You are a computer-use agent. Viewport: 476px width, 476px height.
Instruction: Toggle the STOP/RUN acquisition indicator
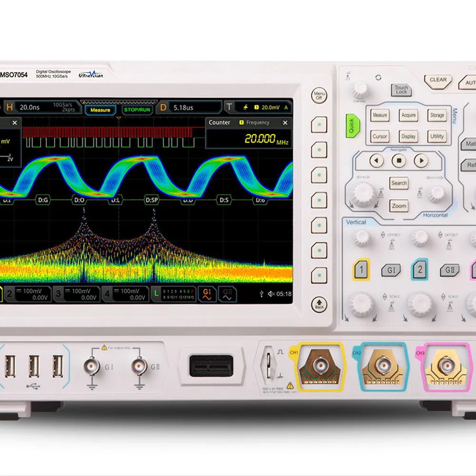(137, 110)
